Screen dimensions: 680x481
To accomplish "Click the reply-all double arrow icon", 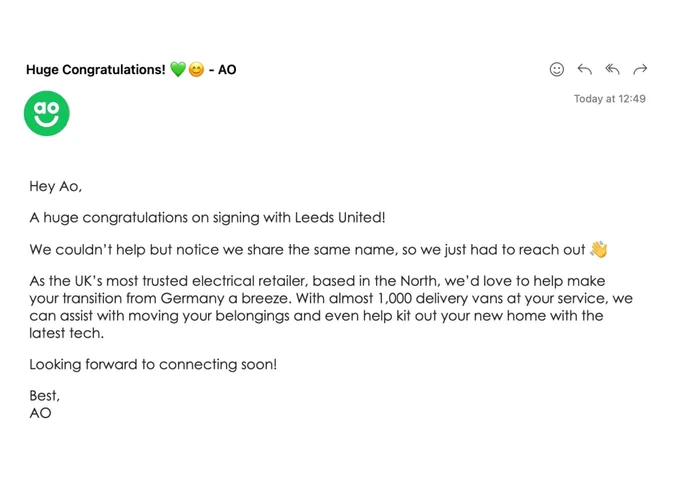I will [612, 69].
